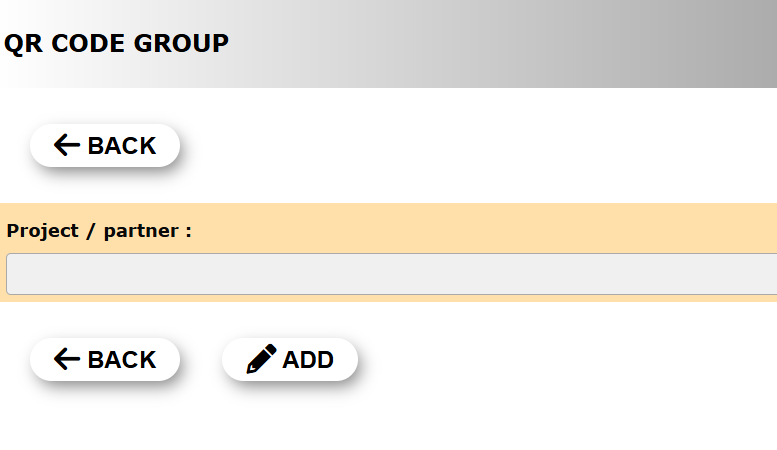Image resolution: width=777 pixels, height=450 pixels.
Task: Click the 'ADD' text label on the button
Action: [308, 360]
